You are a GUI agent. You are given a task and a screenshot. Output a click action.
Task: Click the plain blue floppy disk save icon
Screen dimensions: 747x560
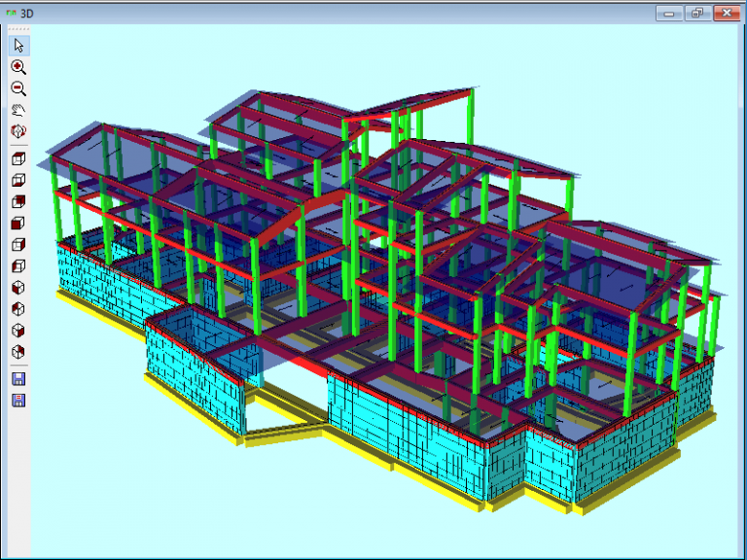(18, 379)
